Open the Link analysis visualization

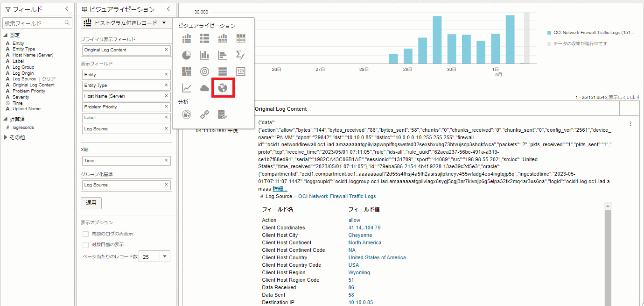point(204,114)
